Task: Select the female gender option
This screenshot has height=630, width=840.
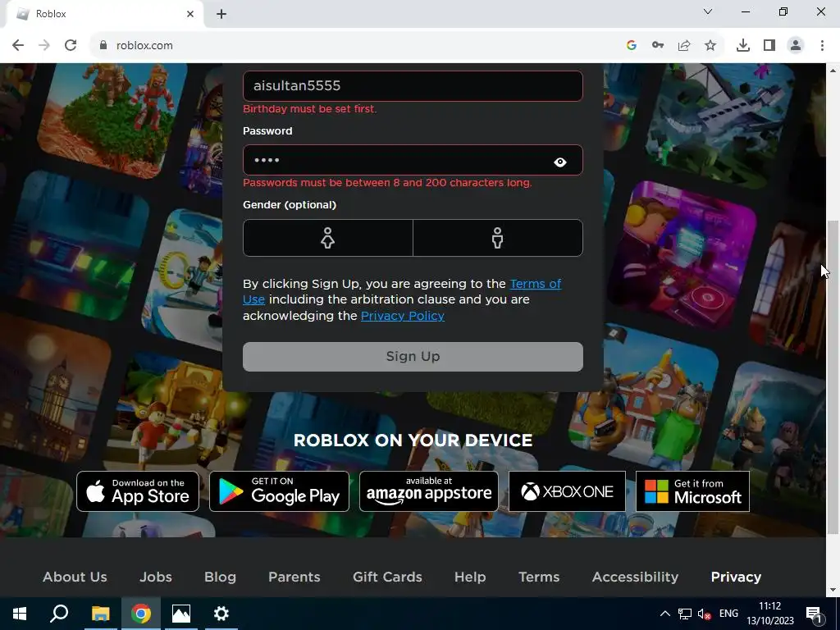Action: (328, 238)
